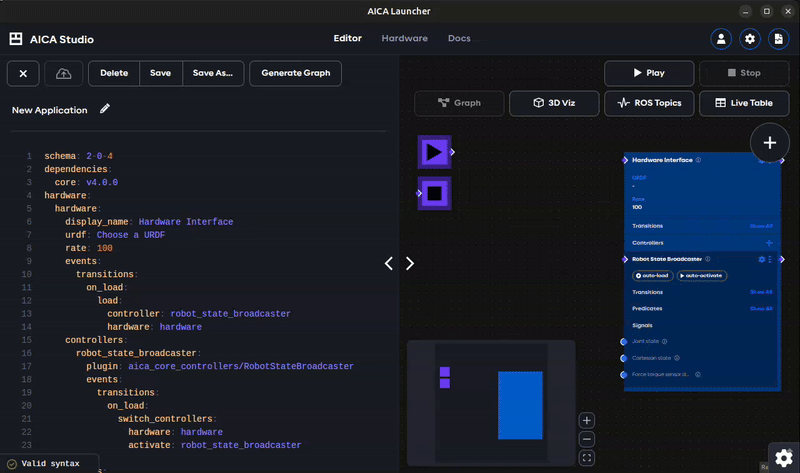
Task: Click the Force torque sensor signal port
Action: pyautogui.click(x=623, y=375)
